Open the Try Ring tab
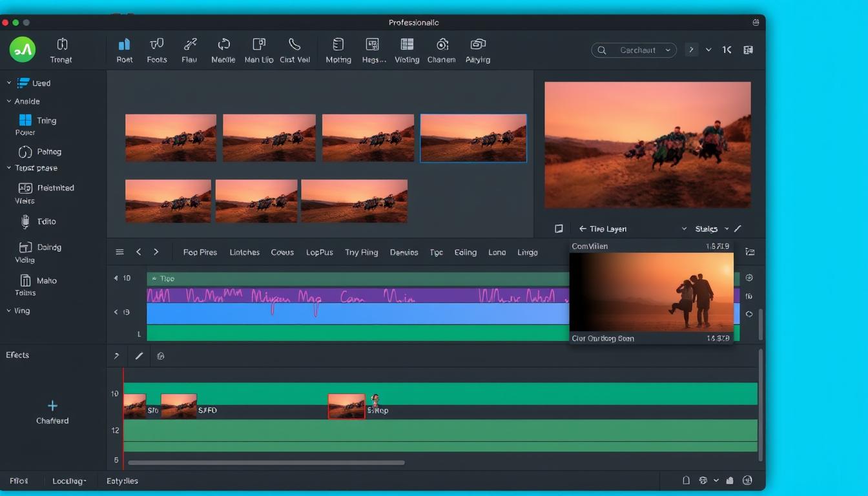The height and width of the screenshot is (496, 868). 362,253
